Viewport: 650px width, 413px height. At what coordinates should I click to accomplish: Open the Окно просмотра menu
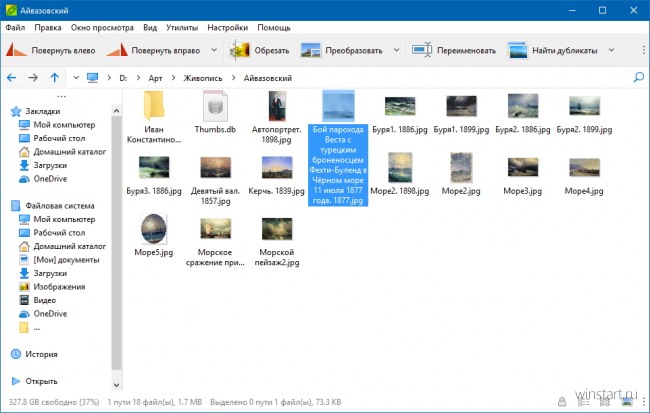click(x=102, y=27)
